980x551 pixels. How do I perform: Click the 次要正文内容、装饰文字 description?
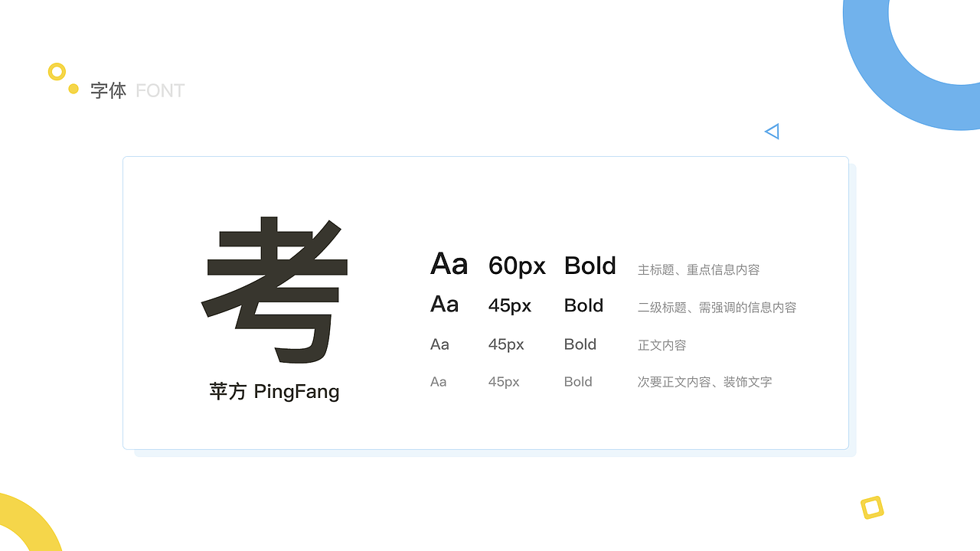[704, 382]
